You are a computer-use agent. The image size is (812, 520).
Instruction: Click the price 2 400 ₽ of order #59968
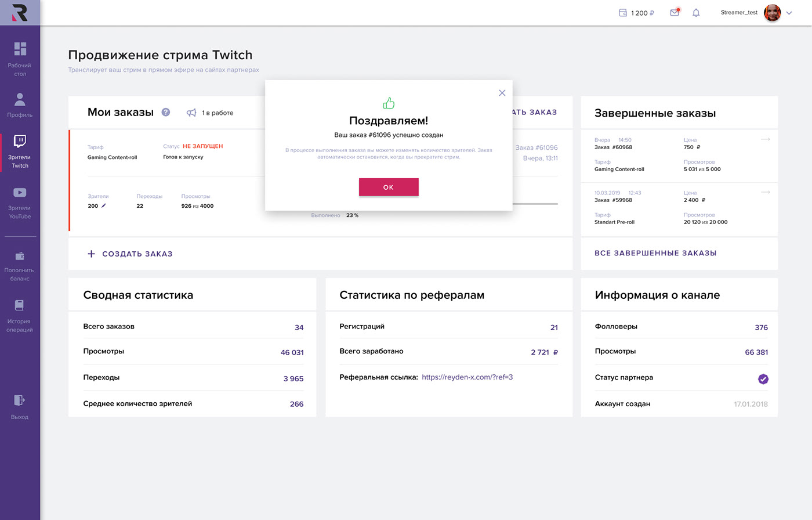pyautogui.click(x=694, y=200)
